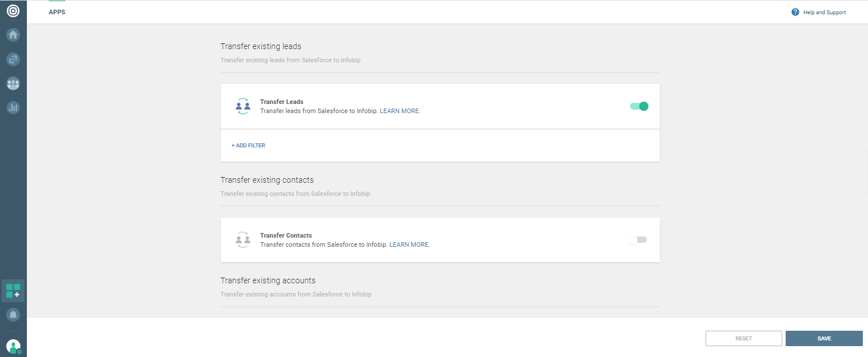This screenshot has width=868, height=357.
Task: Open LEARN MORE link for Transfer Leads
Action: point(400,111)
